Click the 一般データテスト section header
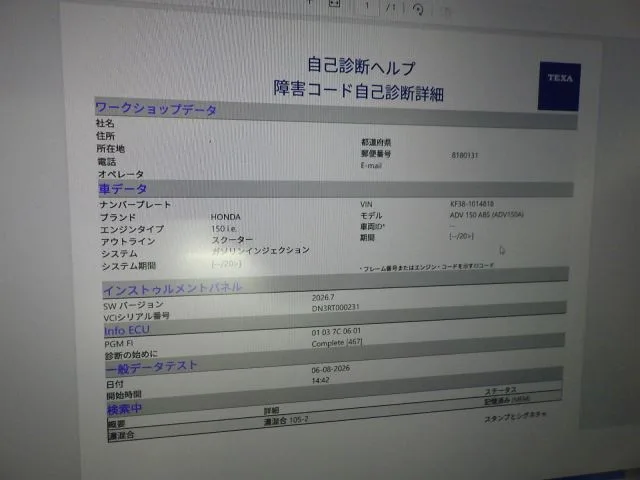 [151, 367]
